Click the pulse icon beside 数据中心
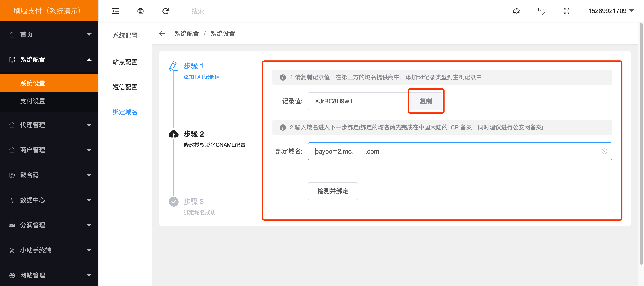The height and width of the screenshot is (286, 644). tap(12, 200)
